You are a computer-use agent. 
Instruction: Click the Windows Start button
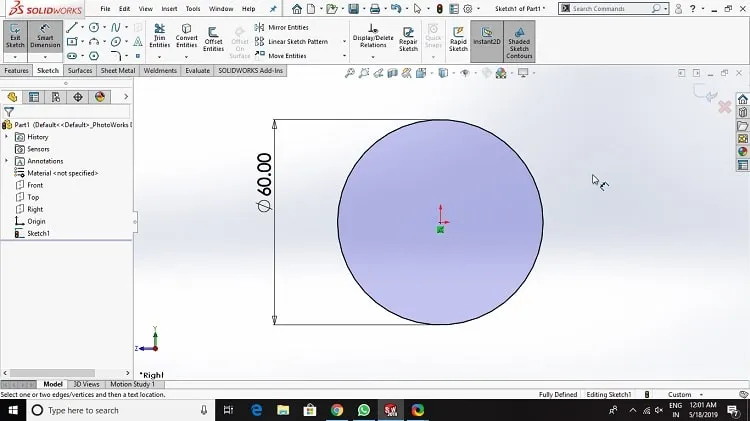click(13, 410)
